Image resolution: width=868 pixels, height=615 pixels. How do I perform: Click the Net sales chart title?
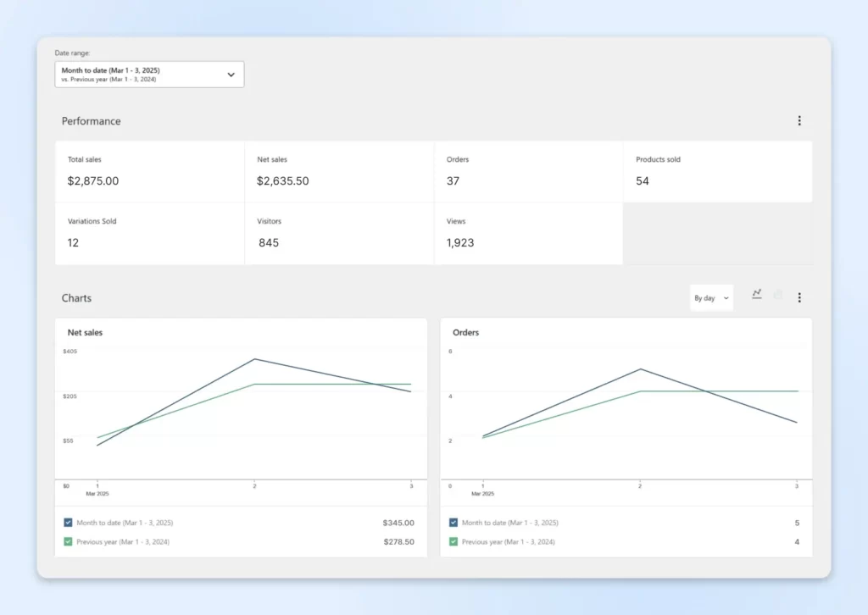click(85, 333)
